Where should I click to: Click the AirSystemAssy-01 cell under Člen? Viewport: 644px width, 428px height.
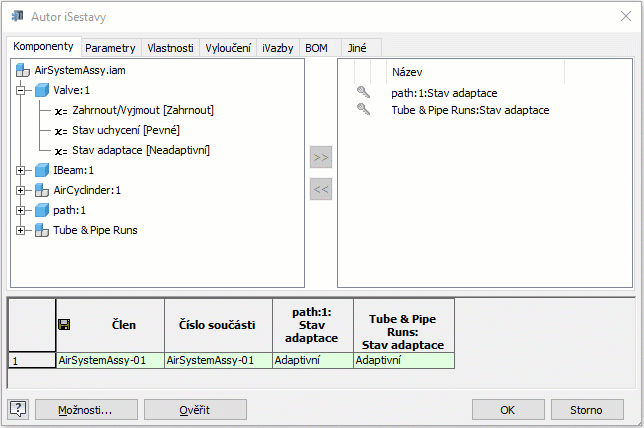(110, 360)
